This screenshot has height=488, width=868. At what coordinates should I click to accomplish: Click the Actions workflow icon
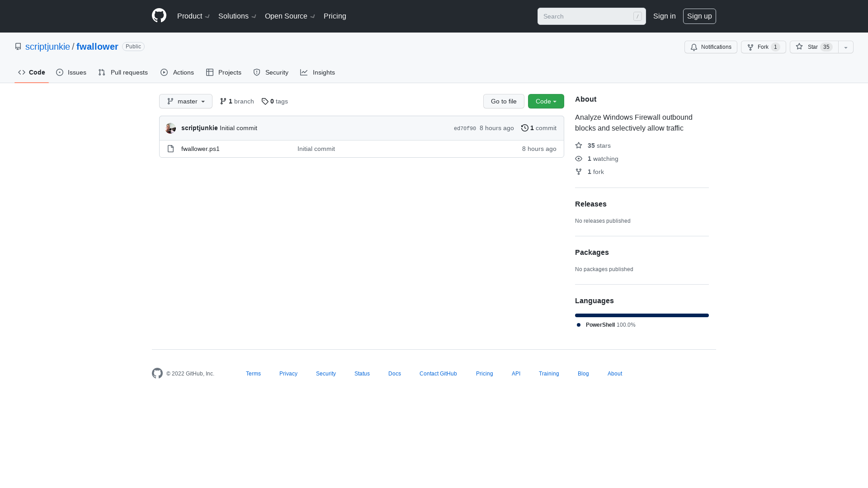coord(164,72)
